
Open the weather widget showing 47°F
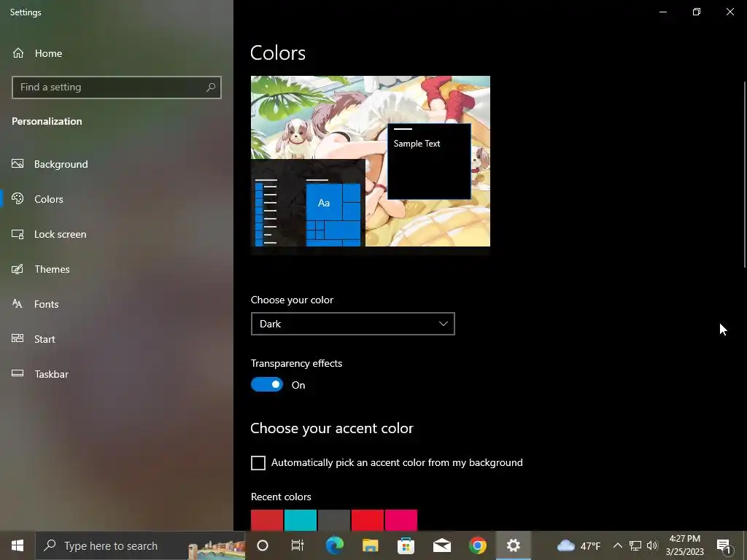(578, 545)
